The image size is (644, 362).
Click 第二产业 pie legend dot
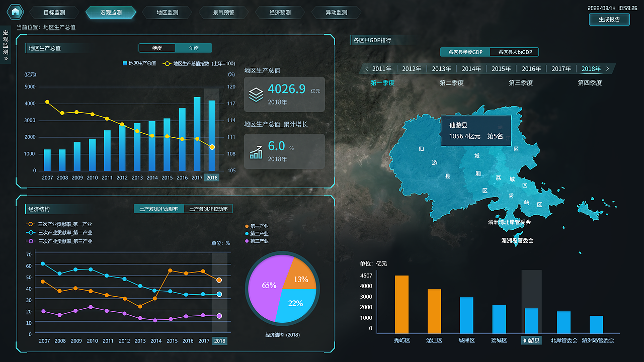click(247, 234)
